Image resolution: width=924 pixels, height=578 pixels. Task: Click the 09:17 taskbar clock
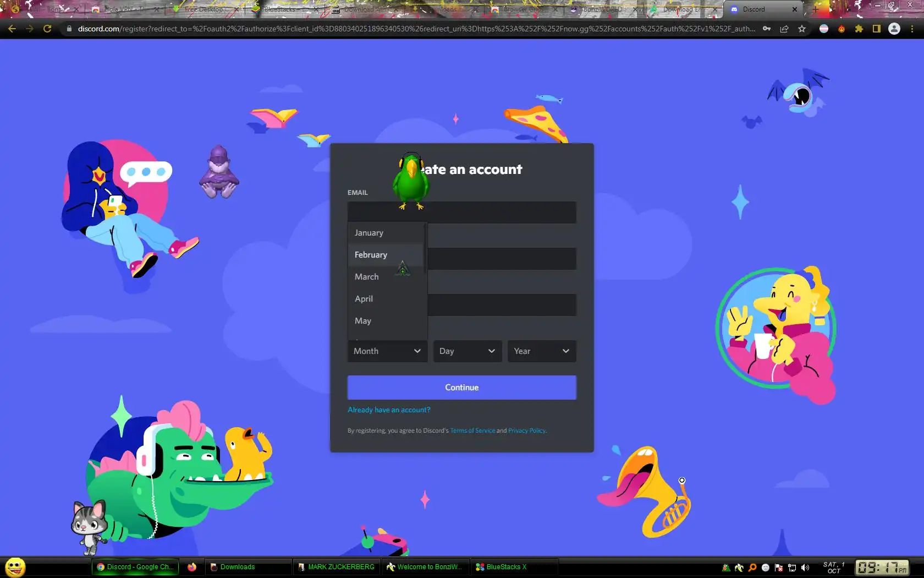click(x=882, y=568)
